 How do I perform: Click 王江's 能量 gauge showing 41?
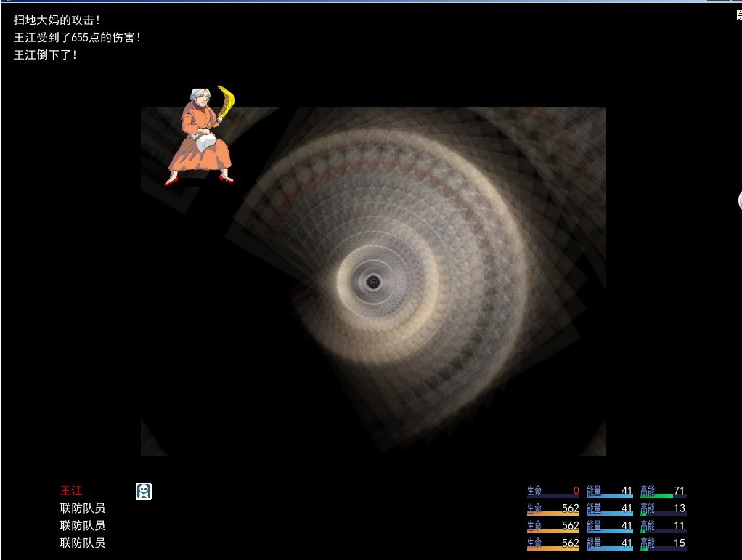coord(610,491)
